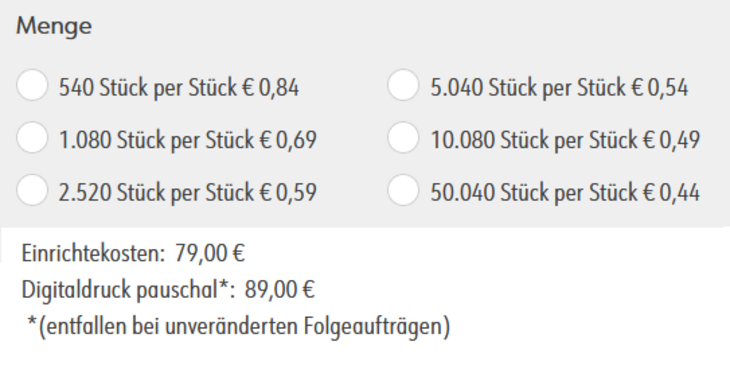
Task: Select the 540 Stück radio button
Action: click(32, 85)
